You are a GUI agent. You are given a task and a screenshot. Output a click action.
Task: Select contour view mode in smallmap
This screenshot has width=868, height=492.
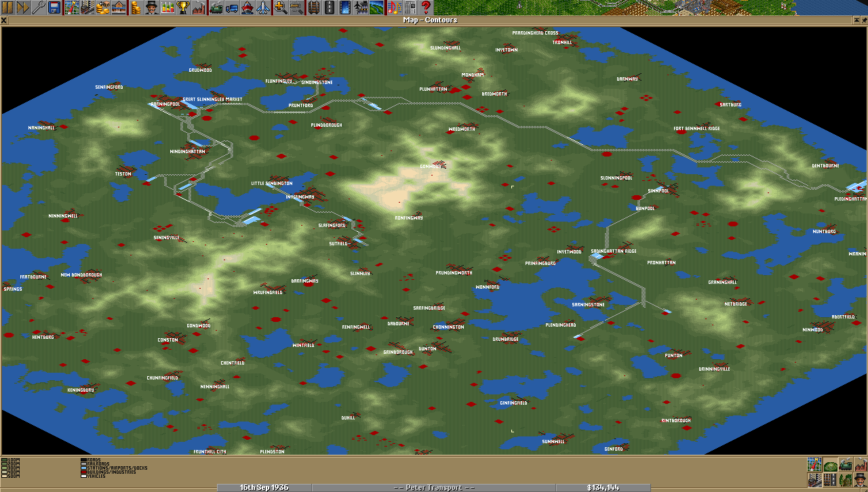[830, 464]
